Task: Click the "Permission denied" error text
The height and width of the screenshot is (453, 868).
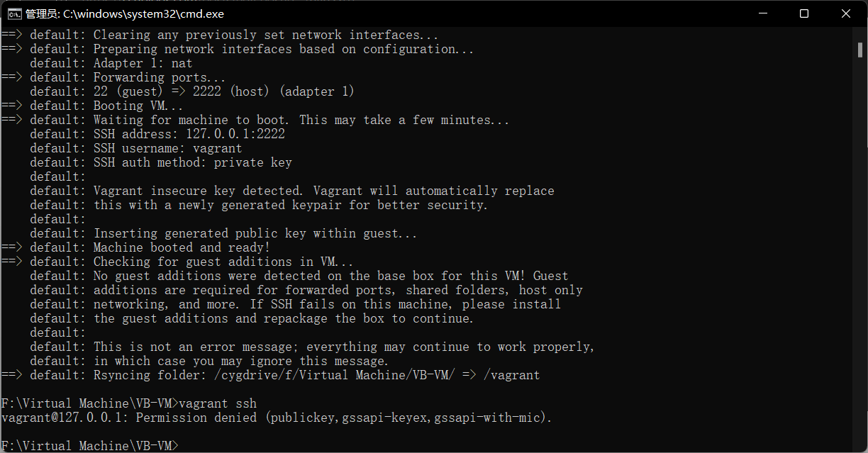Action: (196, 418)
